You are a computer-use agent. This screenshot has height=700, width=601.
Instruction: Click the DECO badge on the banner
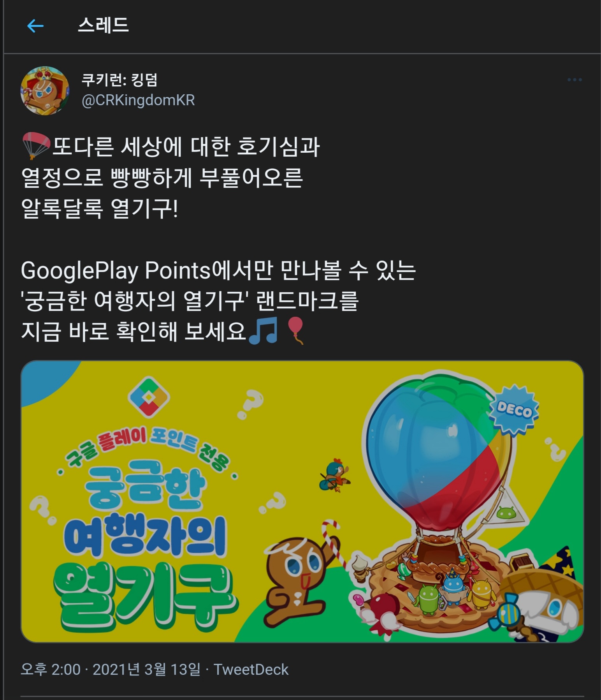pyautogui.click(x=514, y=410)
